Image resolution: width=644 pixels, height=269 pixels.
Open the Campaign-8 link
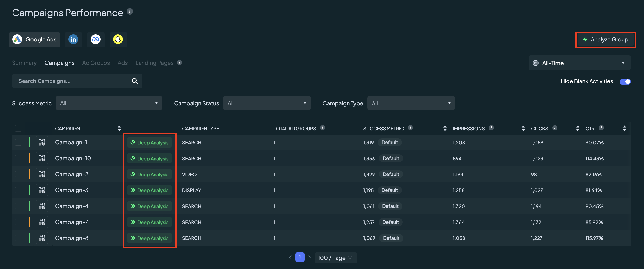72,238
